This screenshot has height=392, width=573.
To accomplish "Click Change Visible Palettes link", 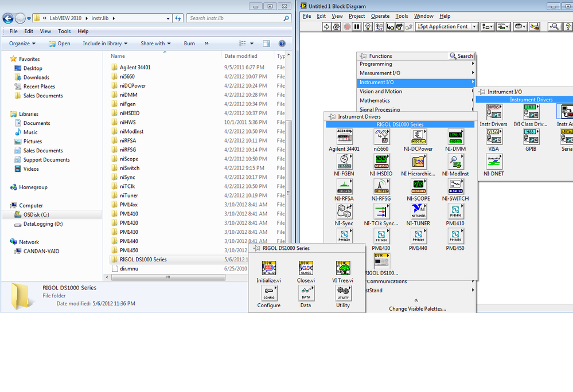I will [418, 309].
